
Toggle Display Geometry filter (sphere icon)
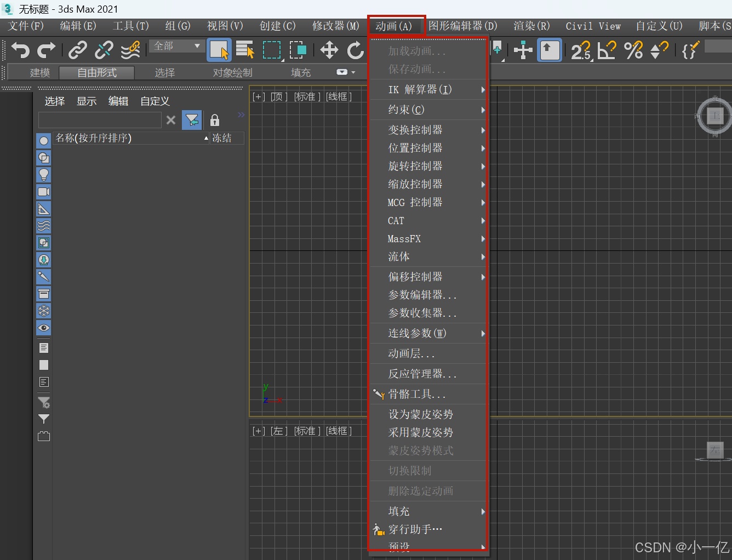(44, 141)
